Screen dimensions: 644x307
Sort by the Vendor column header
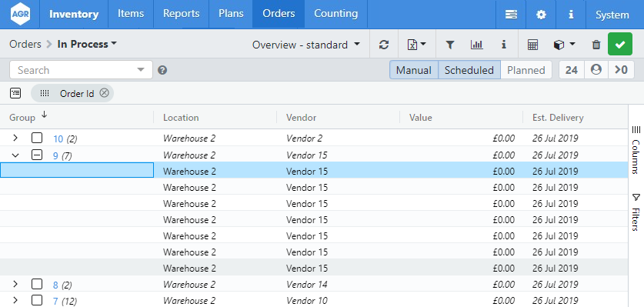click(x=338, y=117)
